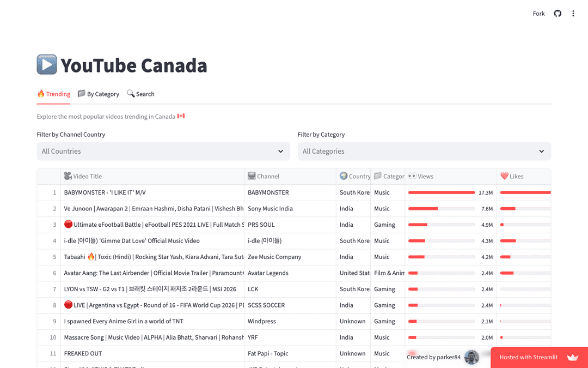The height and width of the screenshot is (368, 588).
Task: Click the fire emoji in the Tabaahi title
Action: 91,256
